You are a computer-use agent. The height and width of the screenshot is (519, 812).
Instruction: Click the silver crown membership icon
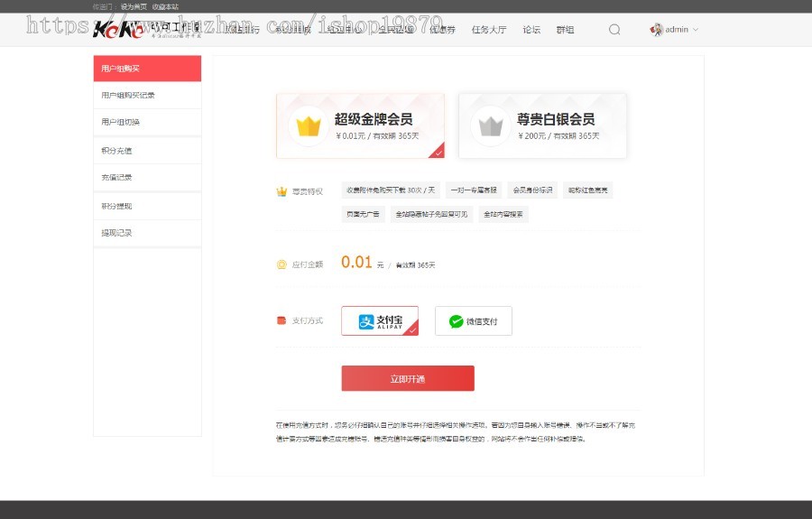pos(491,125)
